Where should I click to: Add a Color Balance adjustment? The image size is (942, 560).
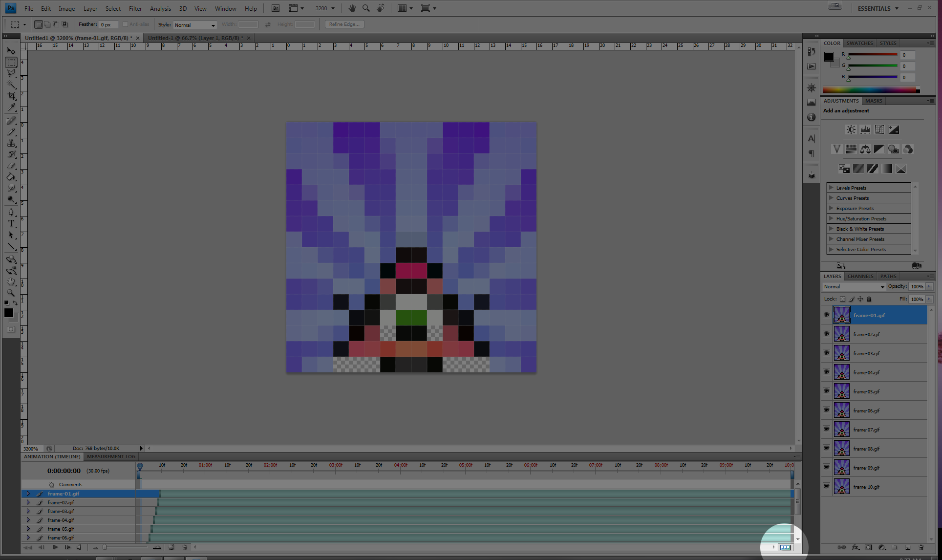tap(865, 149)
